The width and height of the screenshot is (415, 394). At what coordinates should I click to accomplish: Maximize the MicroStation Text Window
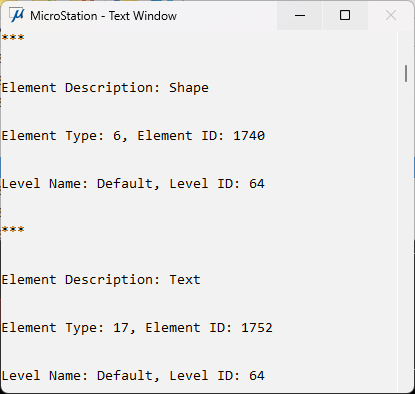pyautogui.click(x=345, y=15)
